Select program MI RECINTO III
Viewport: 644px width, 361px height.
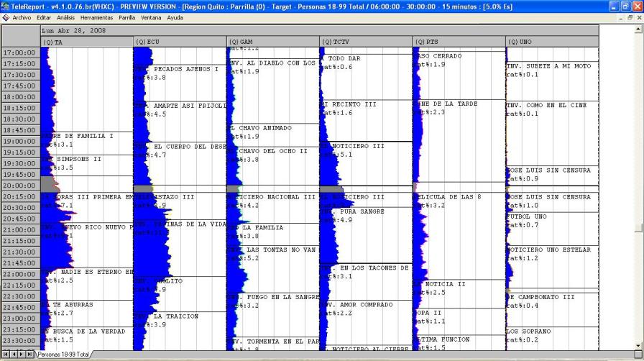point(349,104)
